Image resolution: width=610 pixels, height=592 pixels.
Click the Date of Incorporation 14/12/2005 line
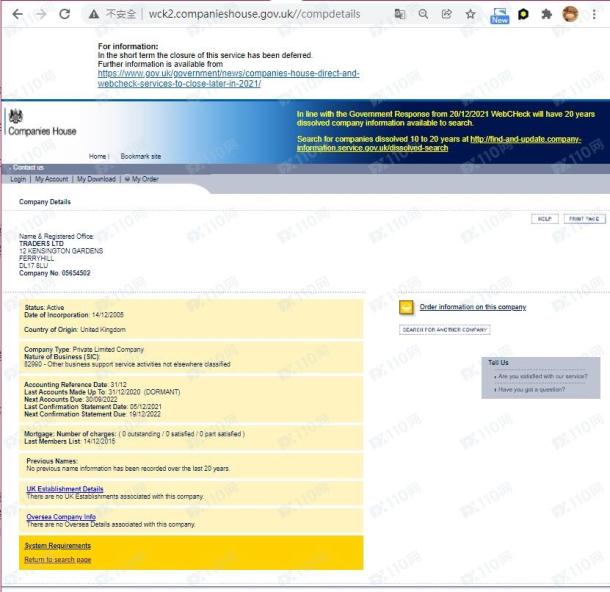74,315
